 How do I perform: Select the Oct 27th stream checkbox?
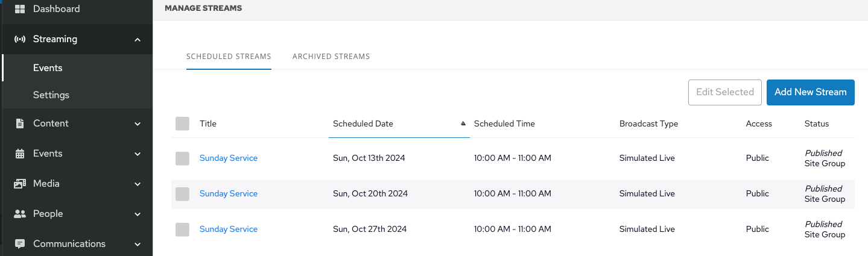(182, 229)
